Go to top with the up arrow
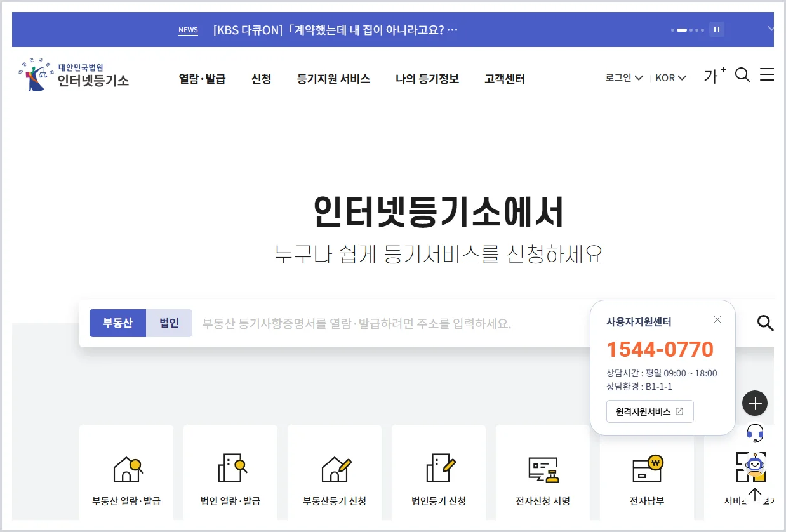 click(x=755, y=495)
